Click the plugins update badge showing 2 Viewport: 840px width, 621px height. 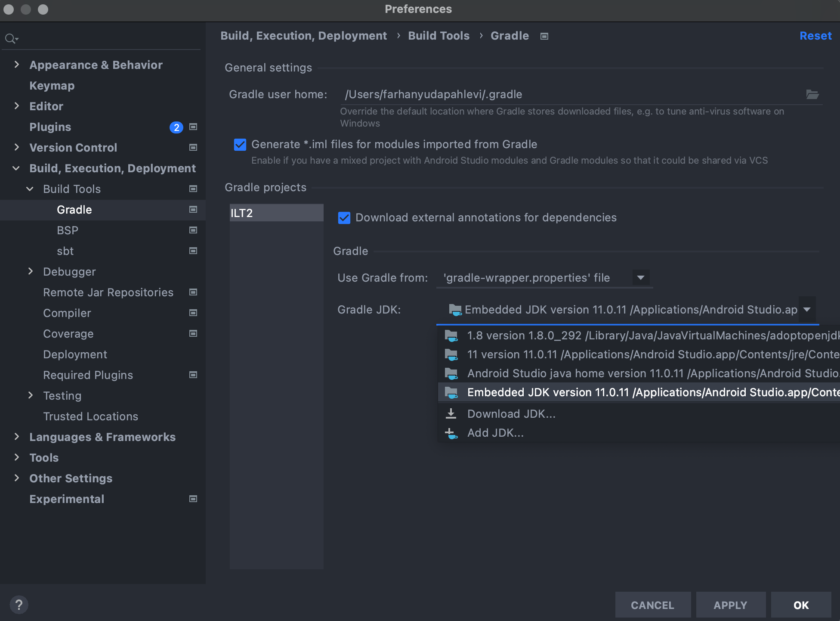pos(176,127)
